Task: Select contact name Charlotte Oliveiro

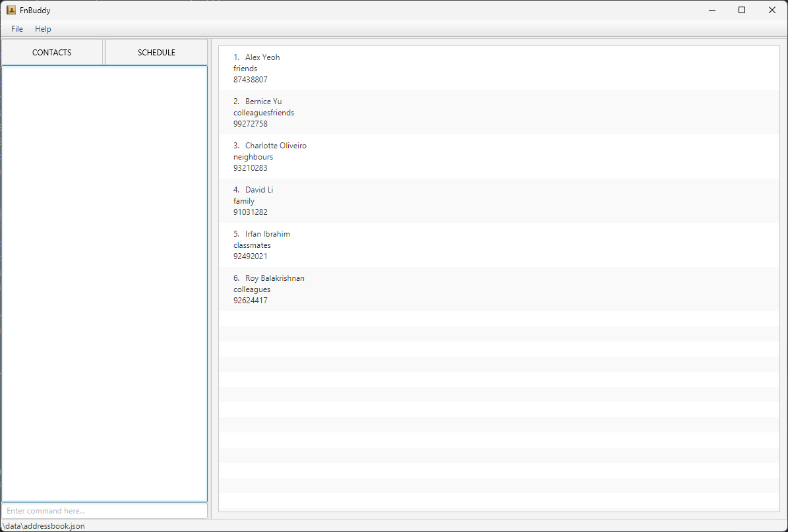Action: [276, 146]
